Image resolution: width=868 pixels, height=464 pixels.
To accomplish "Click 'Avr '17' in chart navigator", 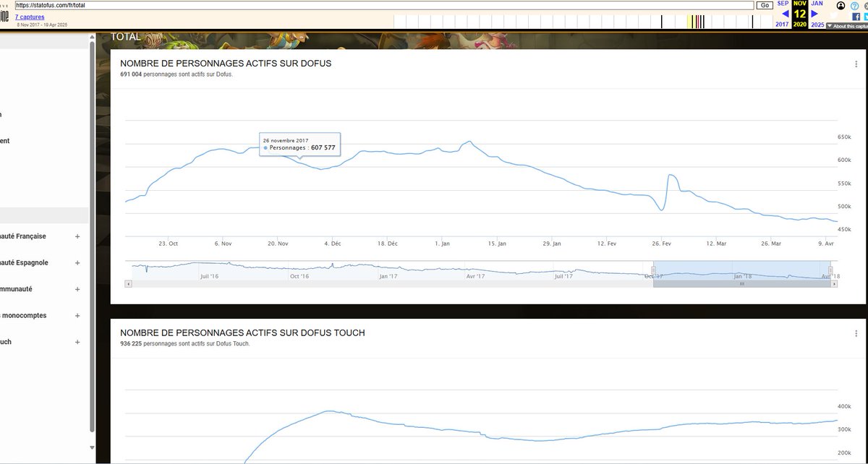I will point(475,276).
